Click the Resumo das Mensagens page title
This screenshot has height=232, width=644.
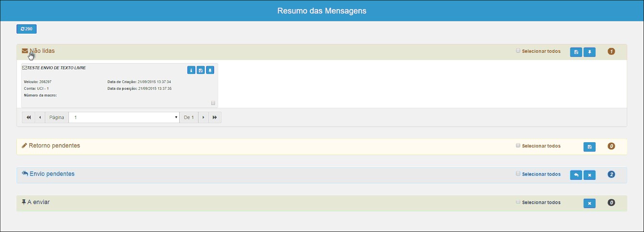[322, 11]
